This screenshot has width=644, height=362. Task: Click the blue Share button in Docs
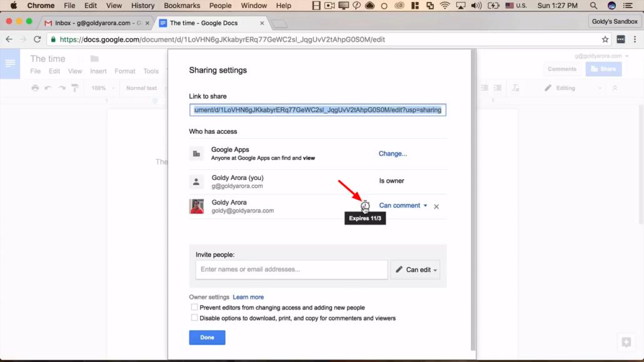click(x=603, y=69)
